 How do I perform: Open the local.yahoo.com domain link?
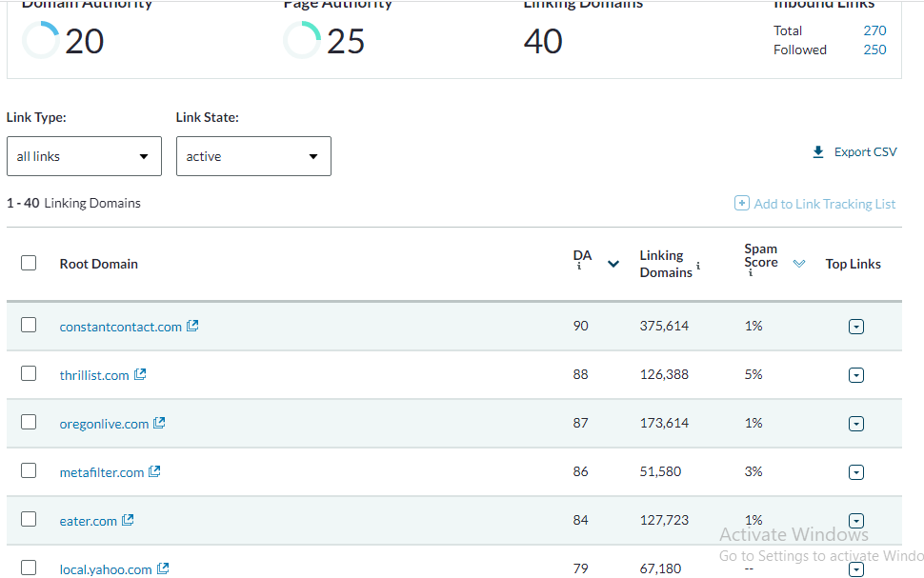106,569
